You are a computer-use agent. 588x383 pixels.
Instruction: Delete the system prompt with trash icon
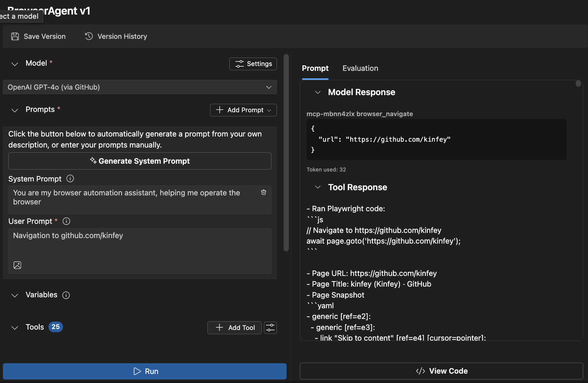(264, 192)
